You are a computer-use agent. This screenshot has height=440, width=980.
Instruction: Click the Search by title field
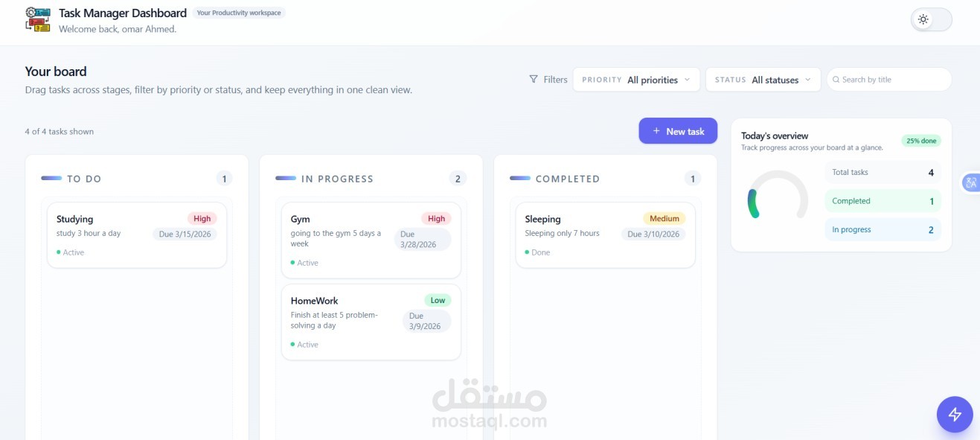tap(889, 80)
